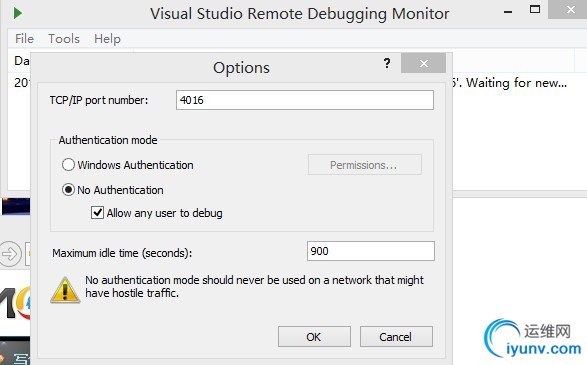This screenshot has height=365, width=587.
Task: Select No Authentication radio button
Action: click(68, 190)
